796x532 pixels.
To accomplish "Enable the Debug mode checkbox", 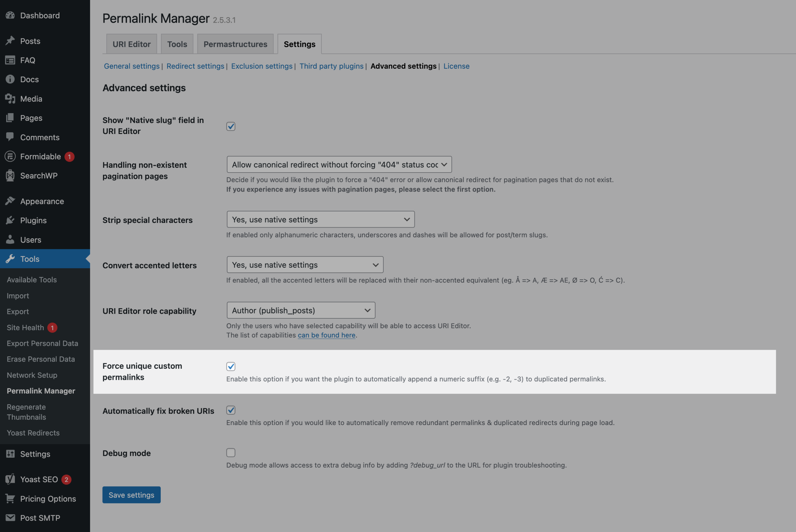I will click(x=231, y=453).
